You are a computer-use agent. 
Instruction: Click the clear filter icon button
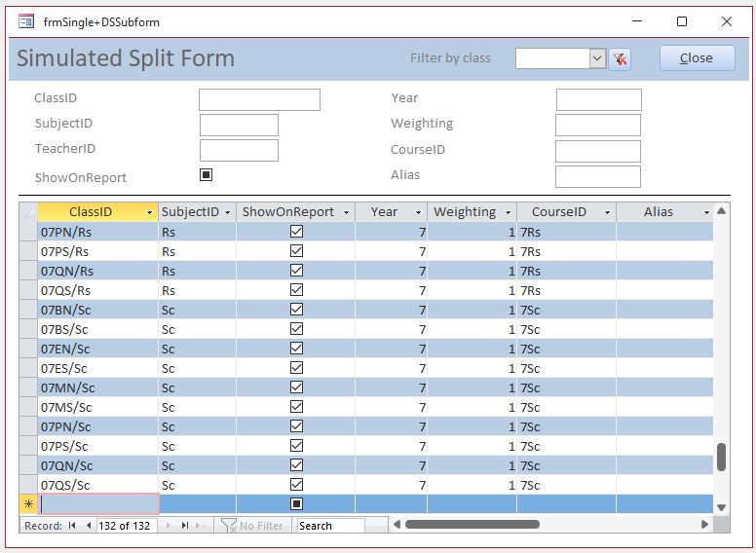pyautogui.click(x=620, y=59)
